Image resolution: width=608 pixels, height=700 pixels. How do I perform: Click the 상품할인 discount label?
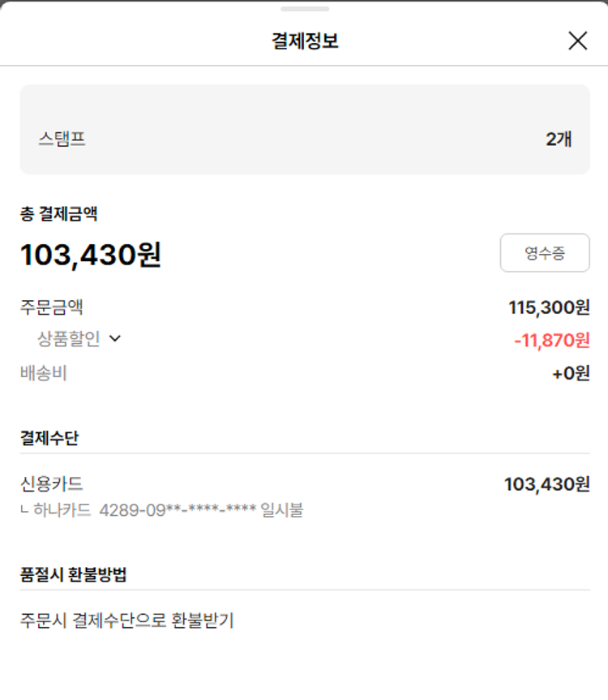click(x=69, y=339)
